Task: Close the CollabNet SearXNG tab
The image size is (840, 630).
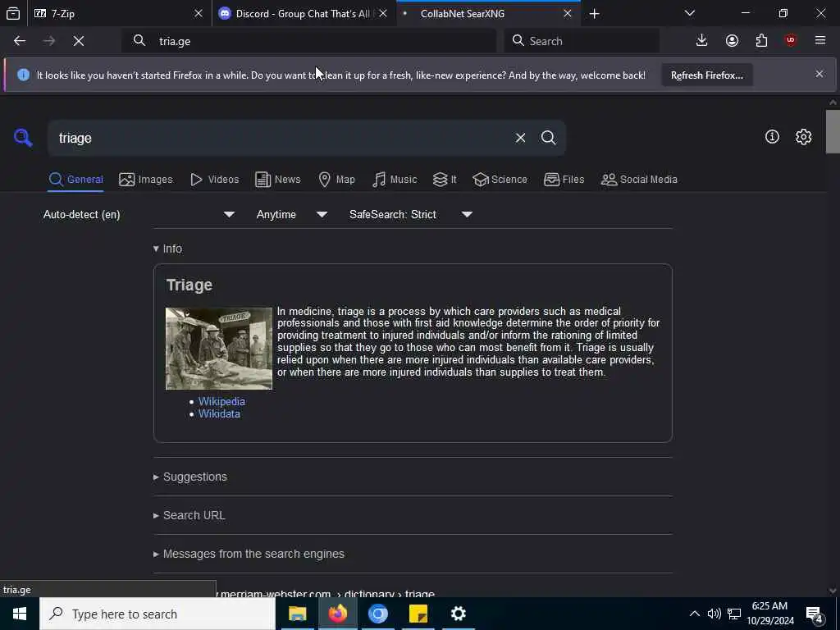Action: tap(568, 13)
